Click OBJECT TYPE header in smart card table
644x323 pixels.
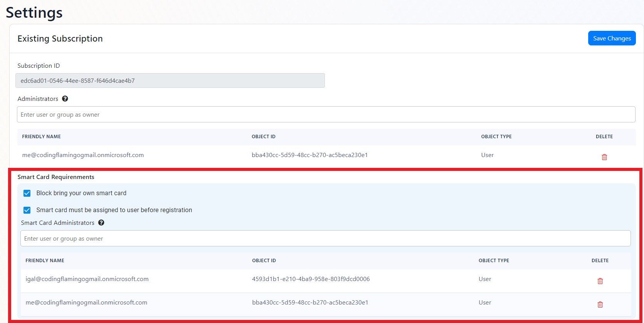tap(493, 261)
